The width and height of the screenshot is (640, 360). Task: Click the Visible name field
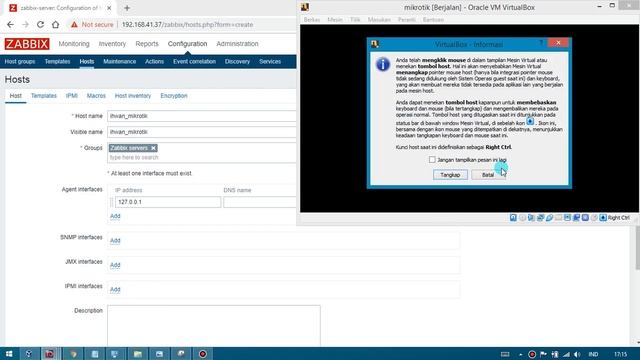tap(202, 132)
